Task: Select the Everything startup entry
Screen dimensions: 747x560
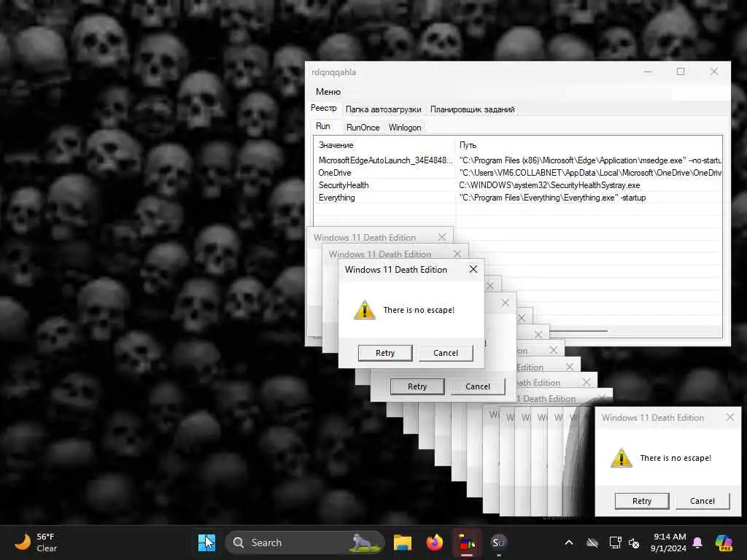Action: coord(337,198)
